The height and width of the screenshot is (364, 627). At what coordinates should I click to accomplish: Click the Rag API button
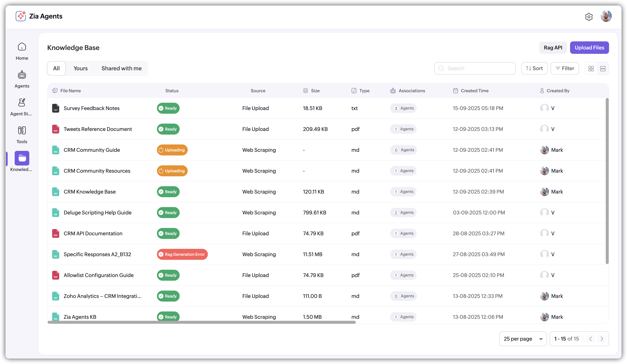(553, 48)
